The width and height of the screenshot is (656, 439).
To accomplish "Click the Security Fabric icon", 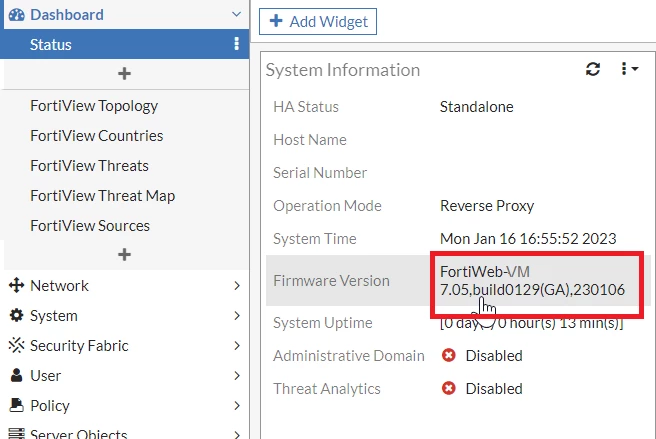I will point(16,345).
